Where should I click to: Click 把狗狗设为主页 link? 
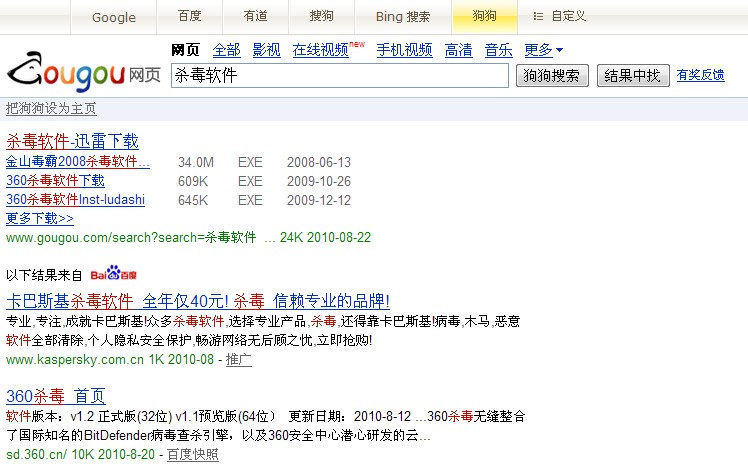tap(51, 108)
